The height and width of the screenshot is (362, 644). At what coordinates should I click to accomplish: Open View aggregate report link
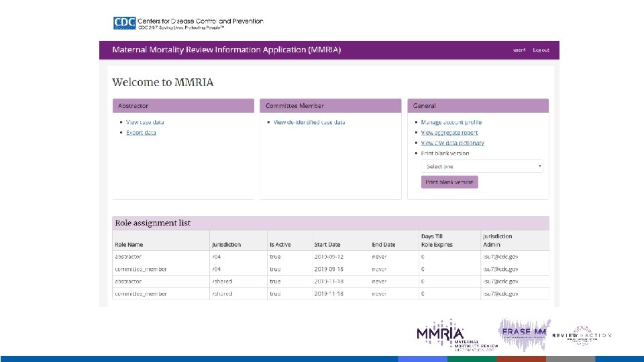tap(449, 133)
